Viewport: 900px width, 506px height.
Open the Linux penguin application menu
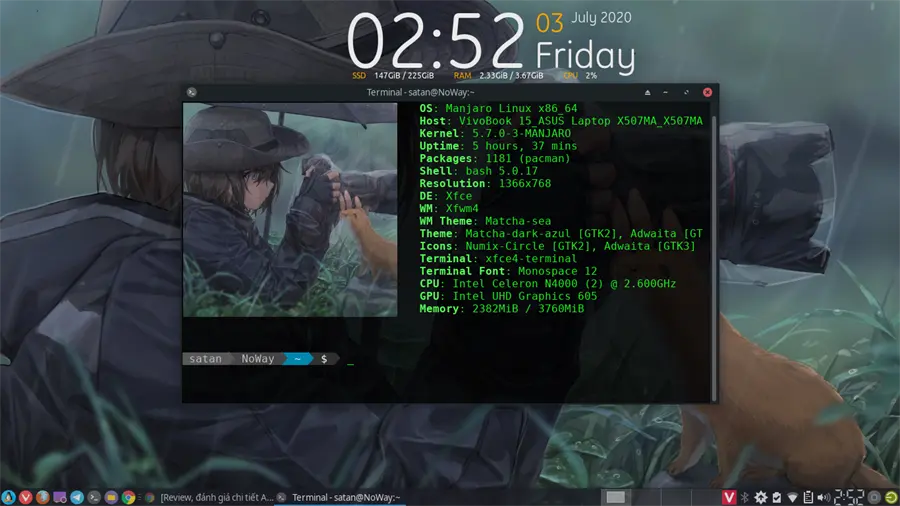pyautogui.click(x=8, y=497)
